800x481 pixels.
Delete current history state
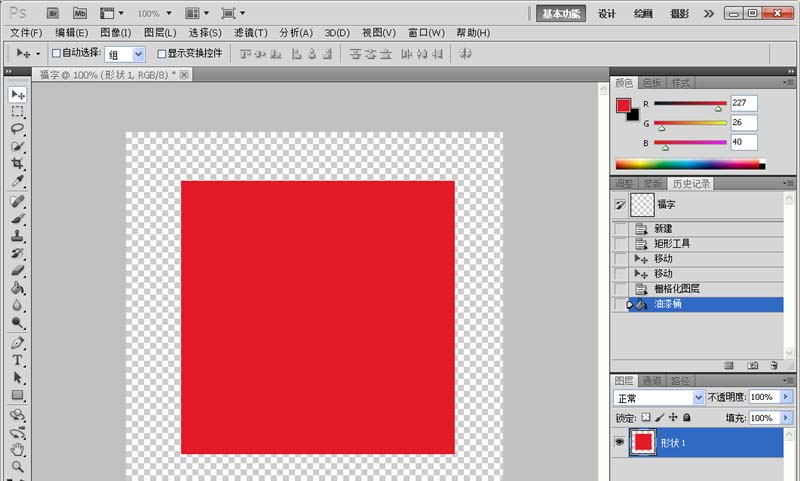[x=774, y=365]
